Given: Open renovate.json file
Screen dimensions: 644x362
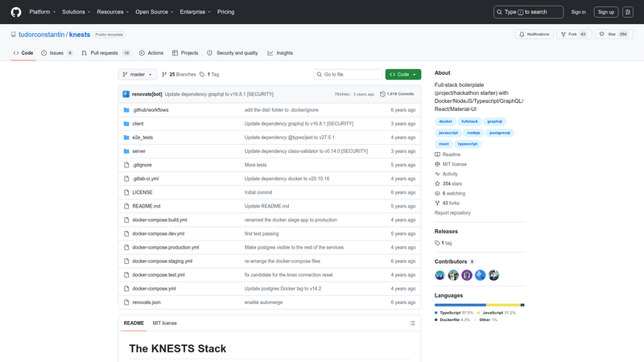Looking at the screenshot, I should pyautogui.click(x=147, y=302).
